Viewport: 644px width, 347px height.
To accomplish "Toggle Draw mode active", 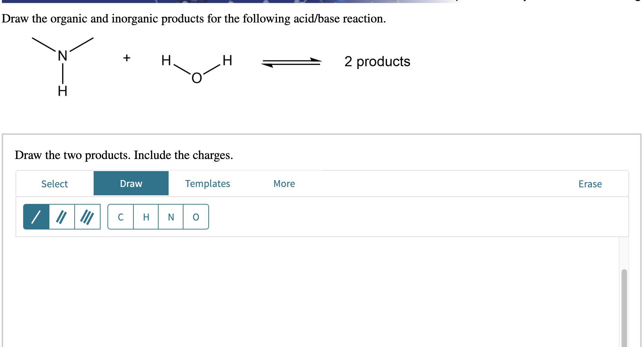I will [x=131, y=184].
